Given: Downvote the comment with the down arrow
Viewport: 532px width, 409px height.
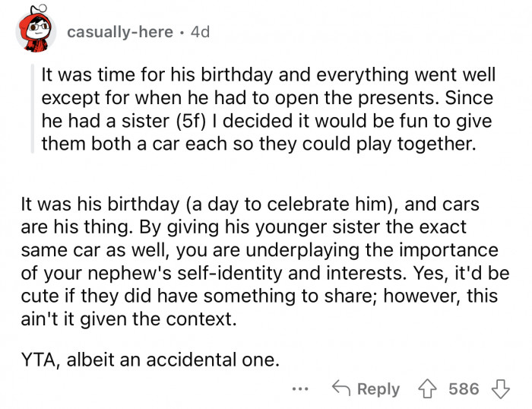Looking at the screenshot, I should coord(499,388).
